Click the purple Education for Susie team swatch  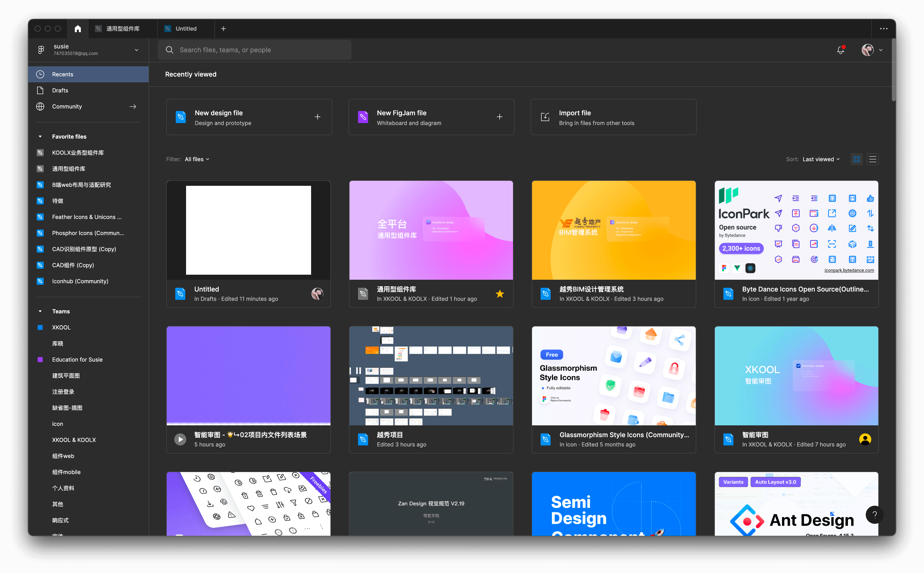[x=40, y=360]
